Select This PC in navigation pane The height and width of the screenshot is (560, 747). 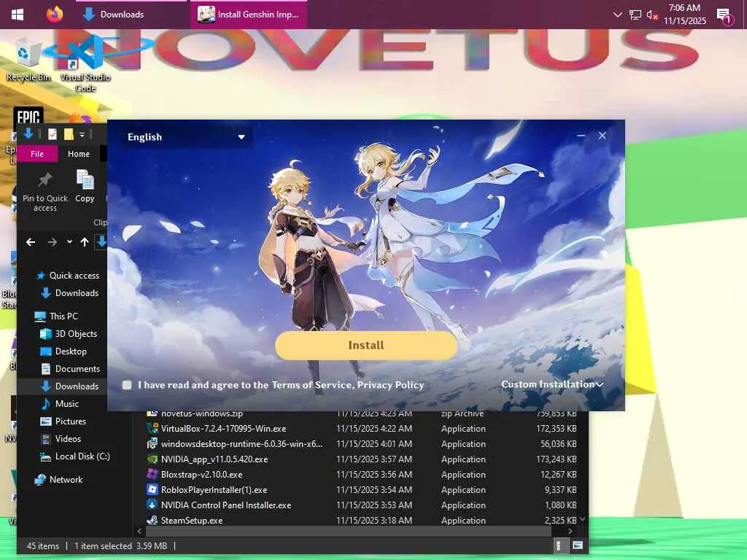(56, 316)
